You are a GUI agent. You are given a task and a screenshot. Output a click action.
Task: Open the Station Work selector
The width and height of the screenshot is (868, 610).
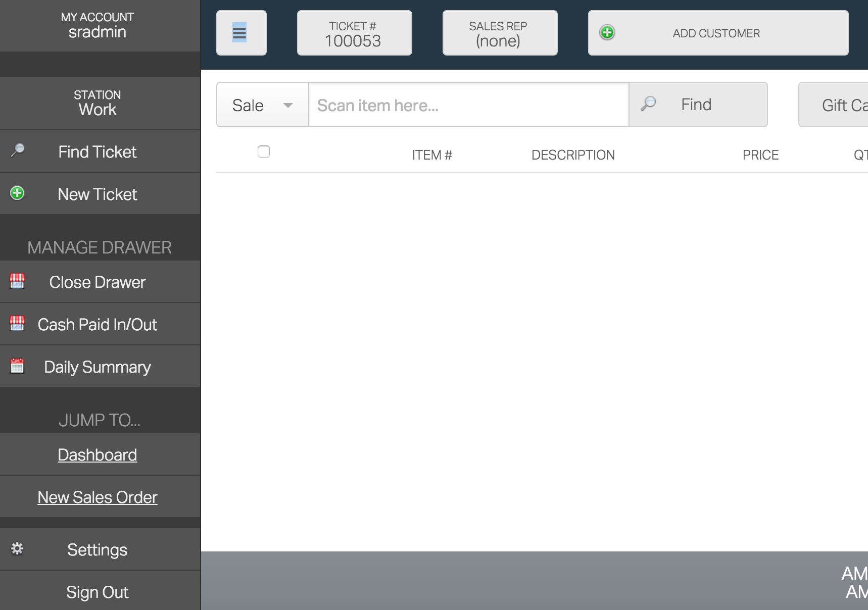pyautogui.click(x=98, y=103)
